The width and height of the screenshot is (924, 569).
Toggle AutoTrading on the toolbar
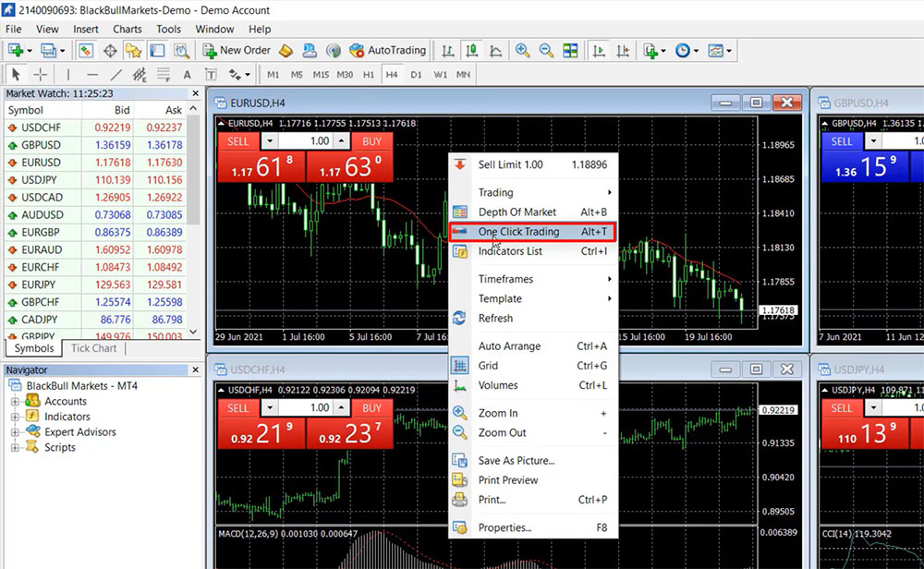(x=388, y=50)
